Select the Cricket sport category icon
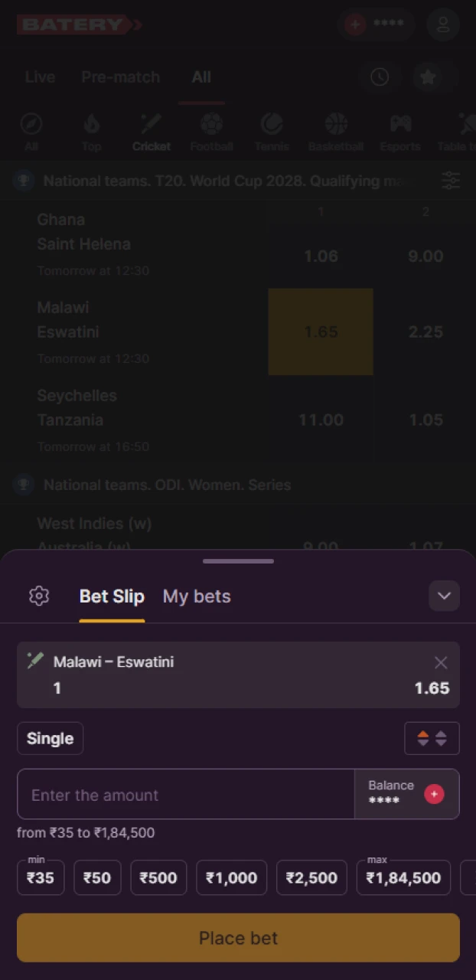476x980 pixels. pyautogui.click(x=151, y=125)
